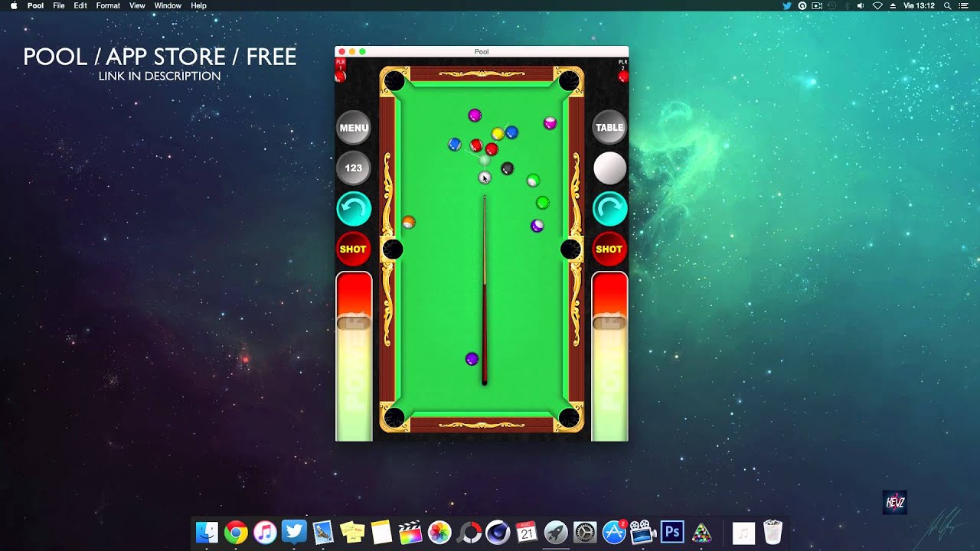This screenshot has height=551, width=980.
Task: Click the black 8-ball on the table
Action: pos(507,168)
